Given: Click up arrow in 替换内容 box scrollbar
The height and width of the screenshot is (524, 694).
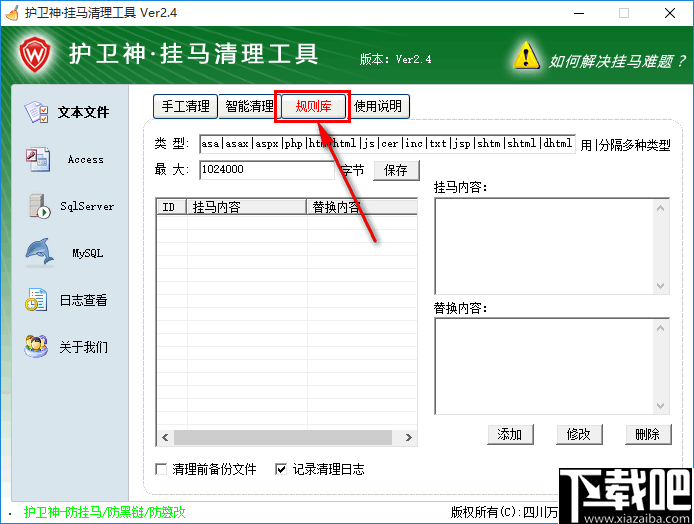Looking at the screenshot, I should pyautogui.click(x=660, y=328).
